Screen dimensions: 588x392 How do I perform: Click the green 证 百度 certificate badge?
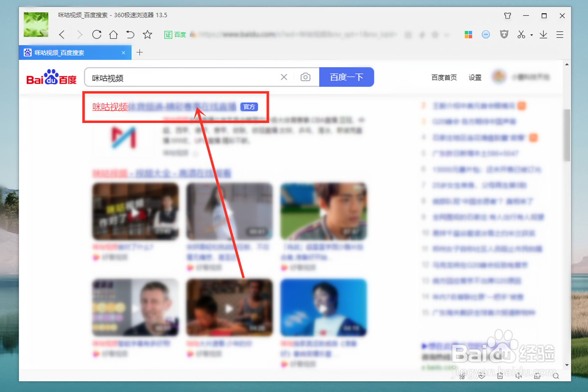pyautogui.click(x=175, y=34)
